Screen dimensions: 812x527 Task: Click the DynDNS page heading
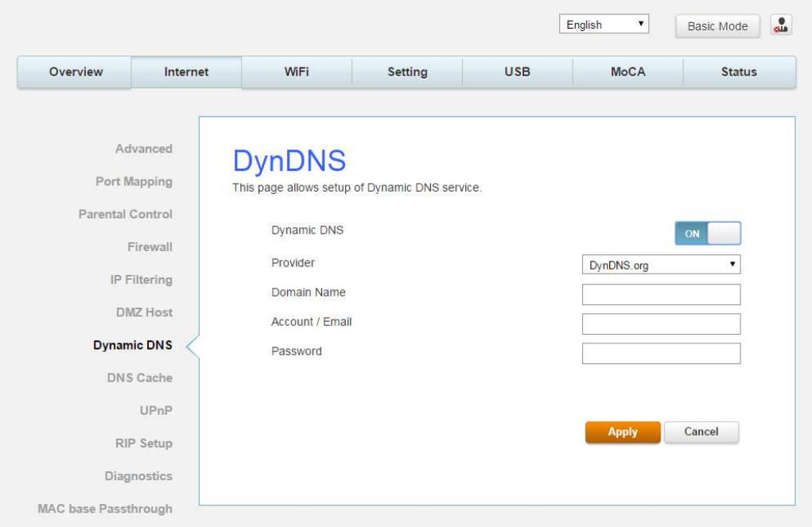tap(289, 161)
